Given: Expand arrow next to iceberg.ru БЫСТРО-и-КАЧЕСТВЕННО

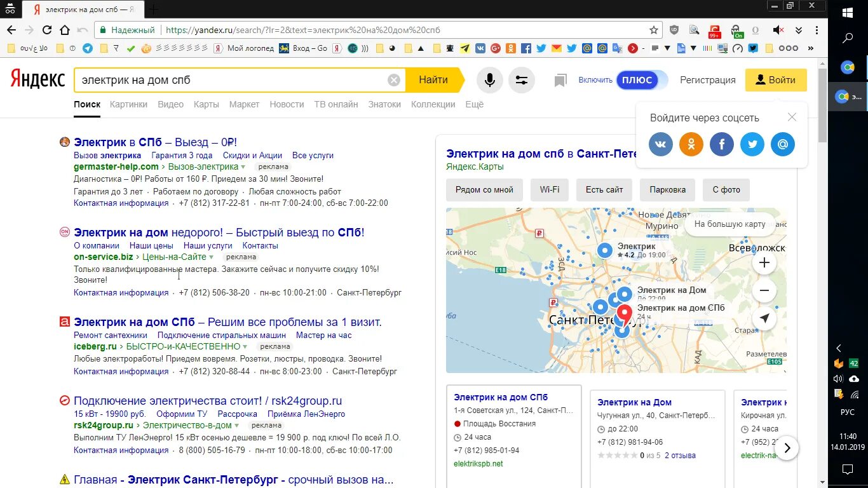Looking at the screenshot, I should coord(245,347).
